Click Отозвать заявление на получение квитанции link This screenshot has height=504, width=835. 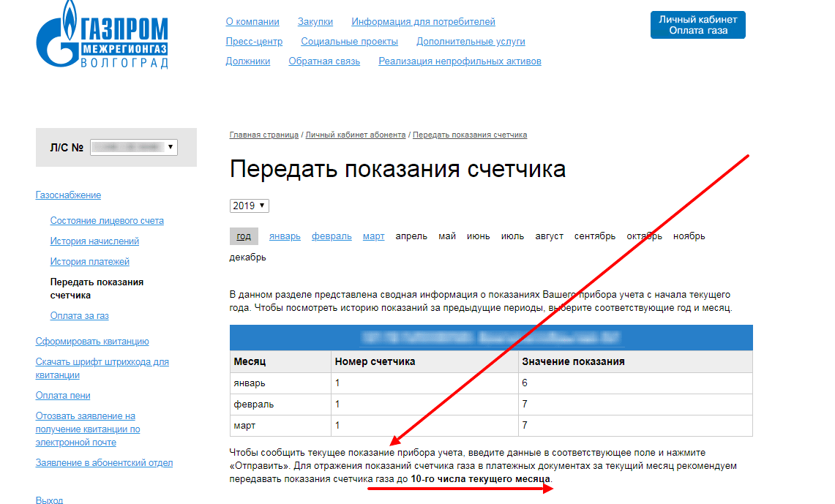(x=88, y=429)
